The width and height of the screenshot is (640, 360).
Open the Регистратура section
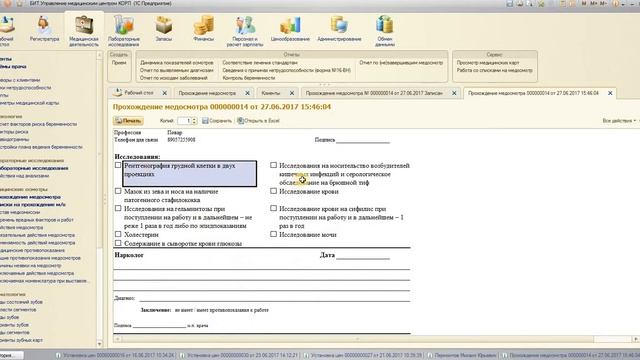[x=44, y=29]
